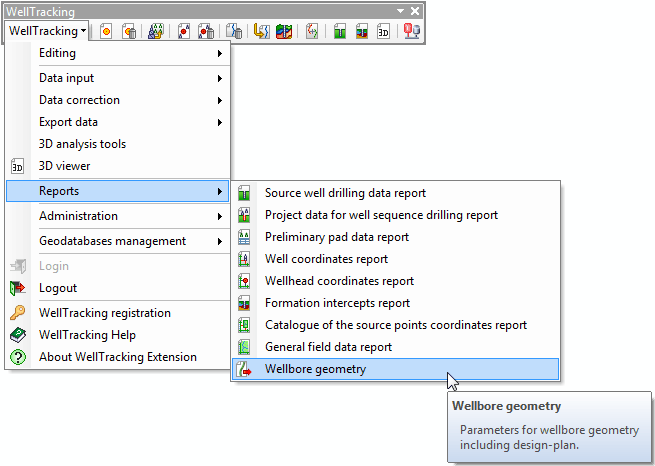
Task: Open About WellTracking Extension
Action: [118, 357]
